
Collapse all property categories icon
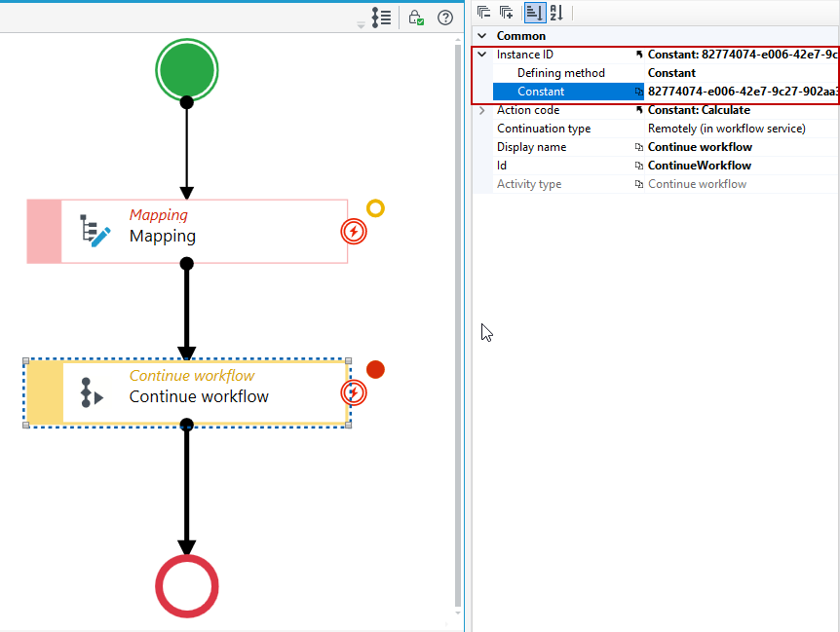pyautogui.click(x=483, y=12)
